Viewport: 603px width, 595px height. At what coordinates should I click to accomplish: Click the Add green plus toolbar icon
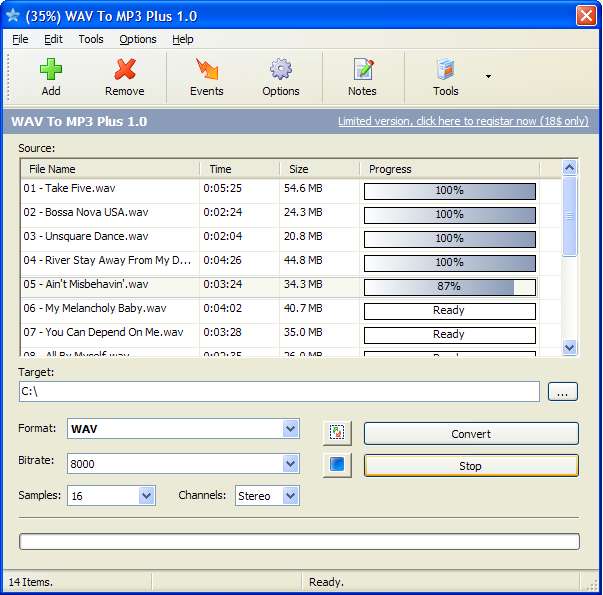click(51, 69)
